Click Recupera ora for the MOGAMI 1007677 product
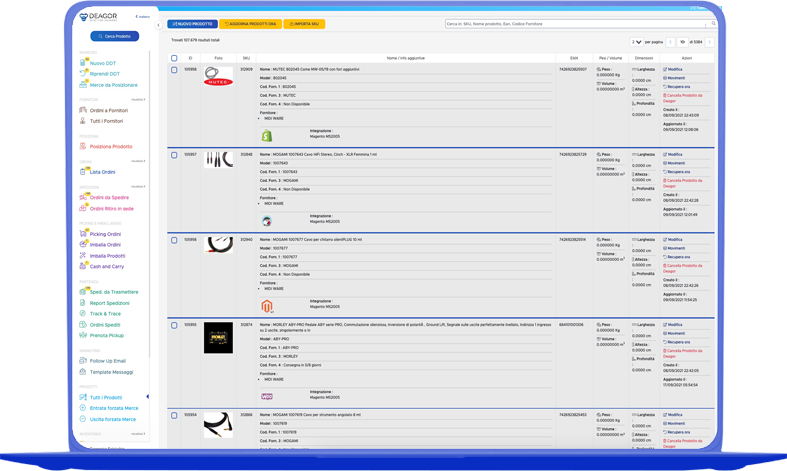Image resolution: width=787 pixels, height=471 pixels. (677, 257)
